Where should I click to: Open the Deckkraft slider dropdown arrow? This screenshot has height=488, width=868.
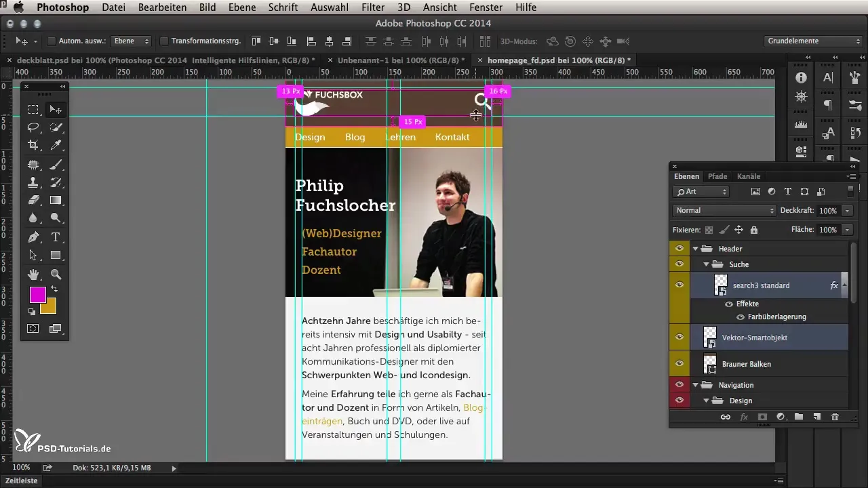pyautogui.click(x=846, y=211)
